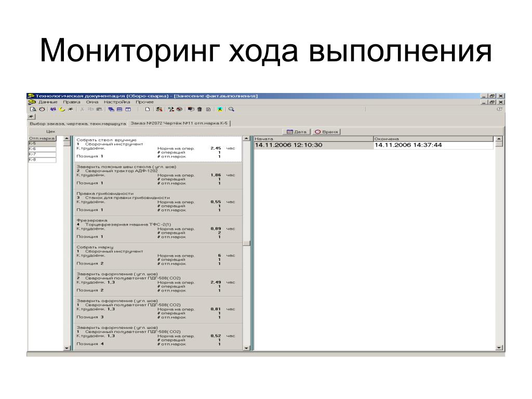Click the yellow crescent moon toolbar icon
Image resolution: width=532 pixels, height=399 pixels.
pos(62,109)
